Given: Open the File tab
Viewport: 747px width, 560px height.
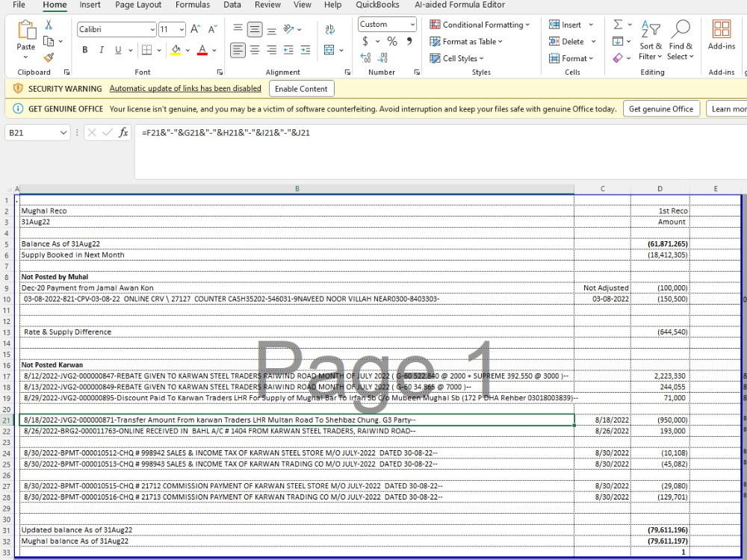Looking at the screenshot, I should tap(19, 4).
